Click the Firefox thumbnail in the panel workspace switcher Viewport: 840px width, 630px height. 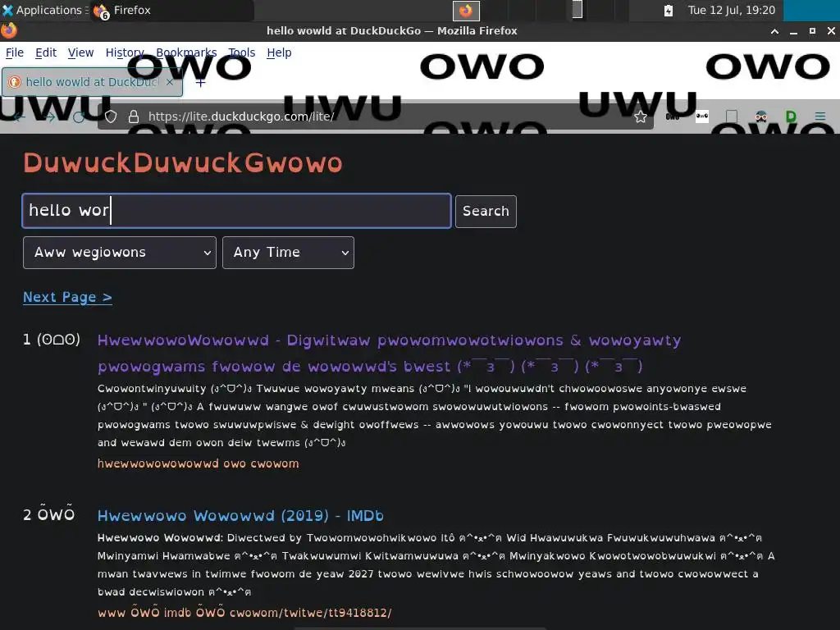[466, 10]
